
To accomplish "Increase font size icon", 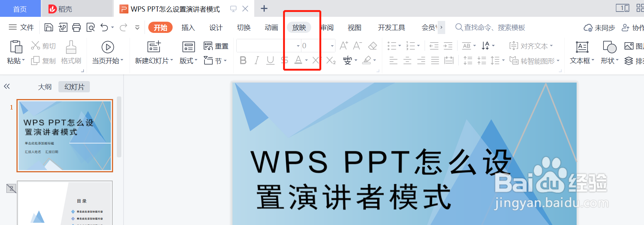I will [344, 46].
